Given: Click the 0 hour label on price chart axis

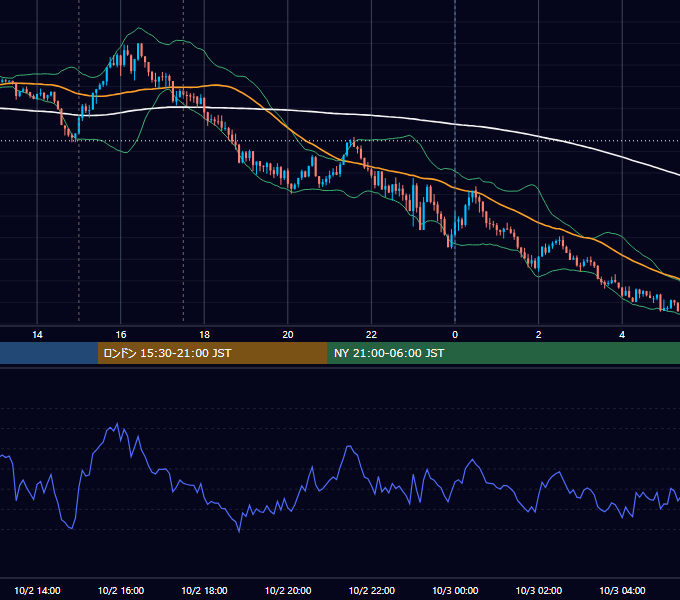Looking at the screenshot, I should (455, 335).
